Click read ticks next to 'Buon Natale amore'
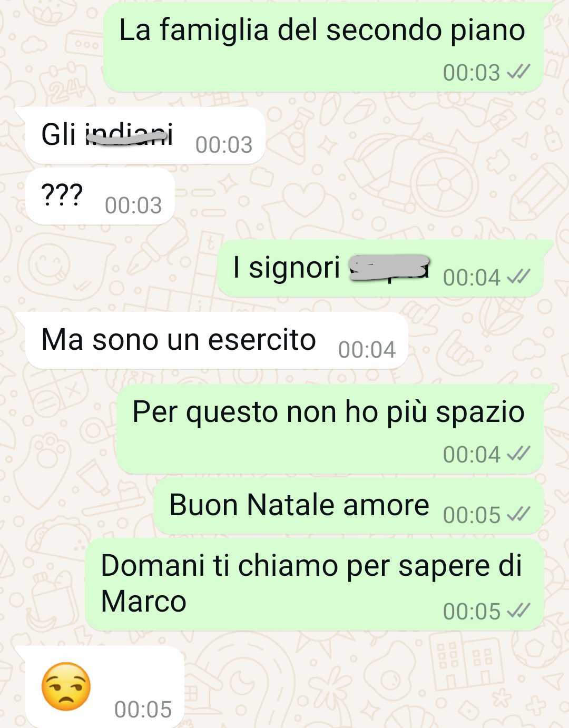This screenshot has width=569, height=728. tap(518, 514)
